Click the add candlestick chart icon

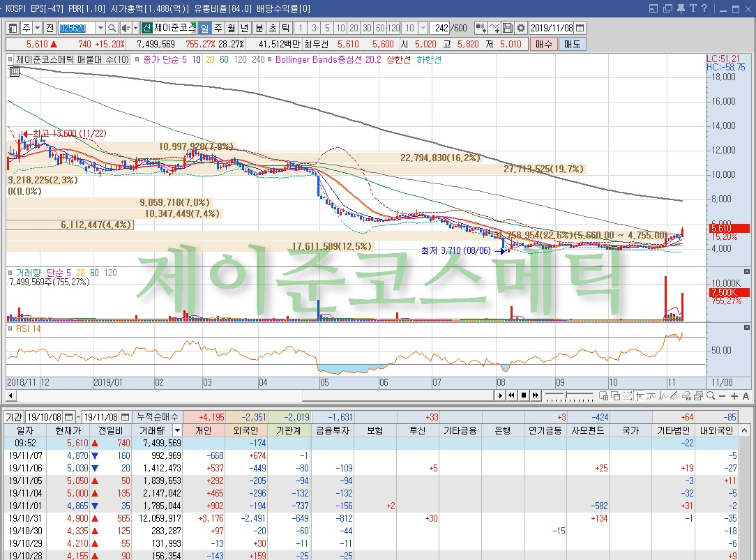[x=481, y=28]
